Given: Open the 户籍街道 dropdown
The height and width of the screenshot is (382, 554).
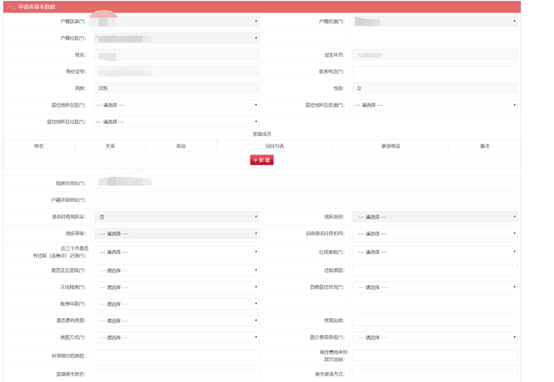Looking at the screenshot, I should pyautogui.click(x=435, y=21).
